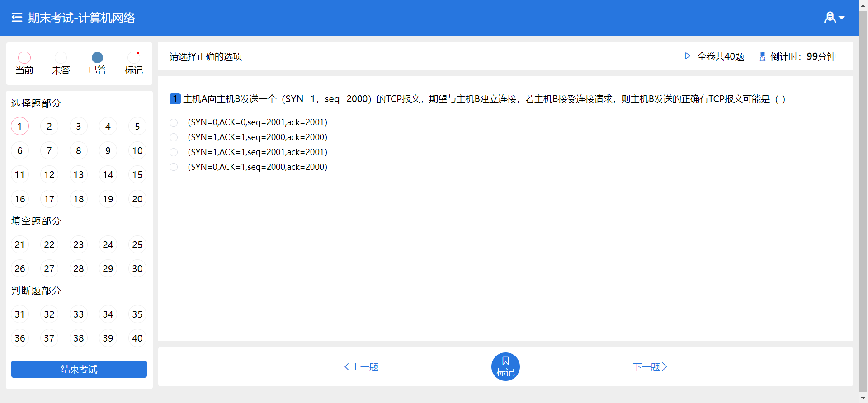868x403 pixels.
Task: Open fill-in question 30
Action: coord(137,268)
